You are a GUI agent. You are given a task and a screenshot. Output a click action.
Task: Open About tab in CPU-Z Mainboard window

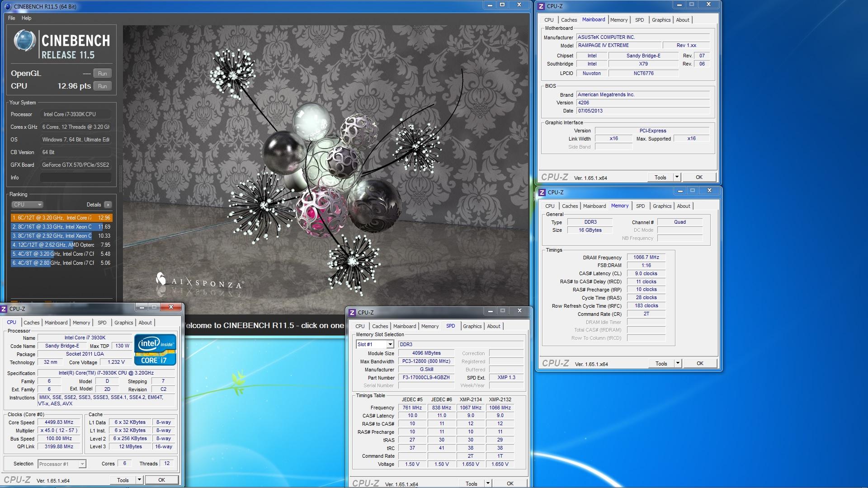click(x=683, y=20)
